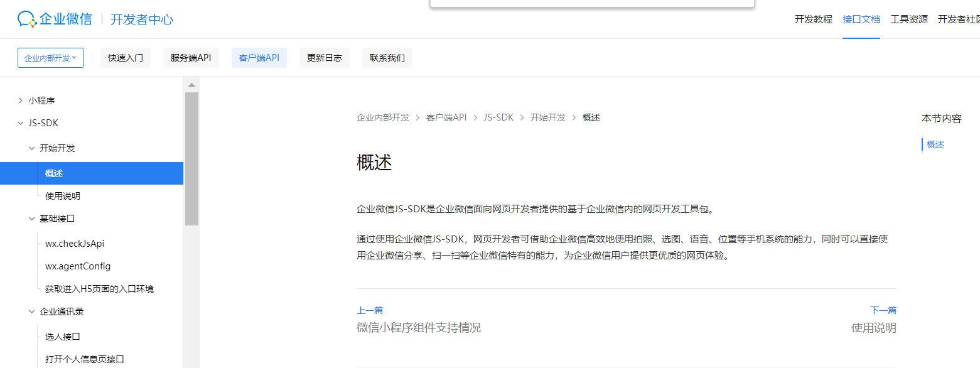Click the scrollbar up arrow in the sidebar

tap(191, 83)
